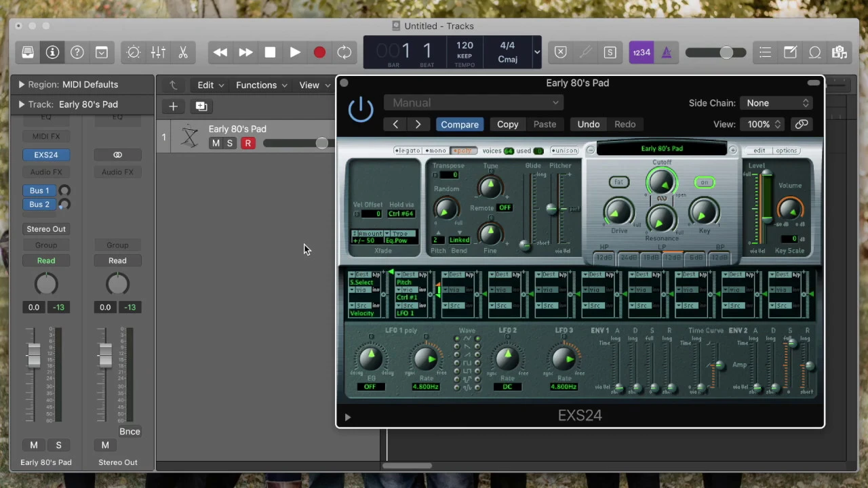This screenshot has height=488, width=868.
Task: Open the List Editors icon
Action: coord(765,52)
